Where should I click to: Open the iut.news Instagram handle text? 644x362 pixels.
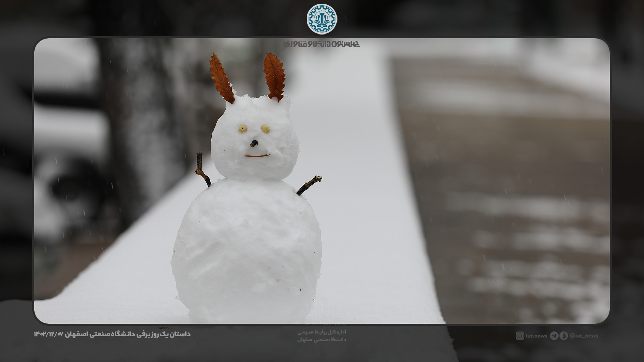(x=536, y=336)
